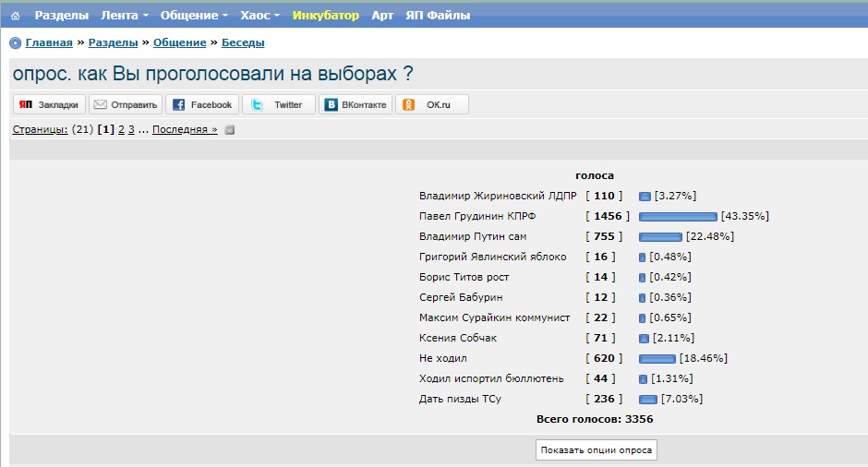The image size is (868, 467).
Task: Go to page 3 of topic
Action: click(131, 129)
